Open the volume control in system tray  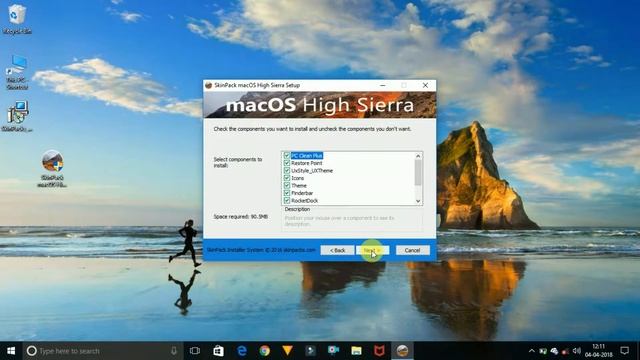[x=576, y=351]
